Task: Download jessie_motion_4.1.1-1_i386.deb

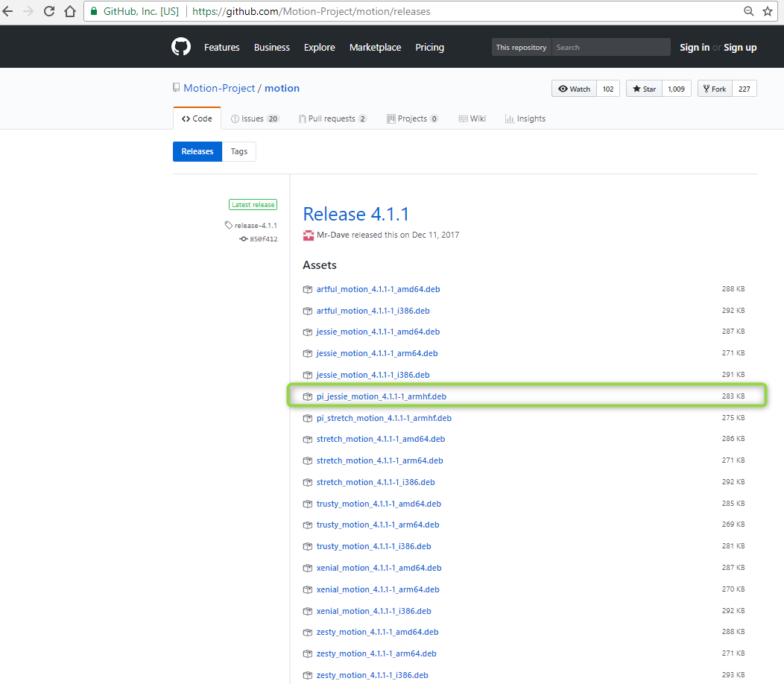Action: coord(373,375)
